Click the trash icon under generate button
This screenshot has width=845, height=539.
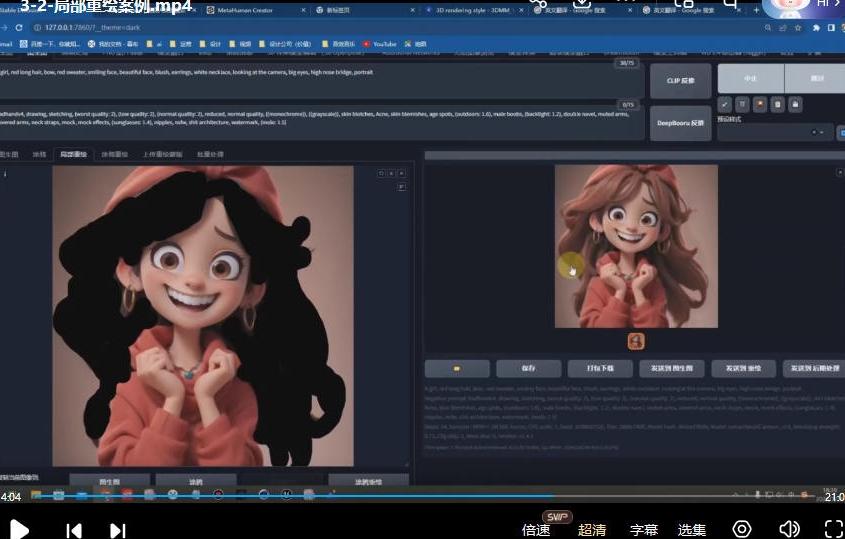click(742, 104)
